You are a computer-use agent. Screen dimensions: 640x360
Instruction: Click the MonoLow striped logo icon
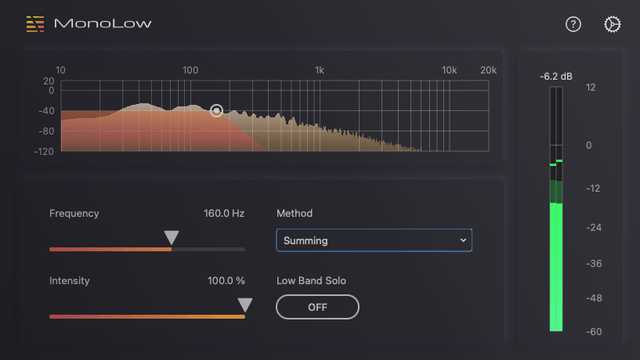(35, 24)
